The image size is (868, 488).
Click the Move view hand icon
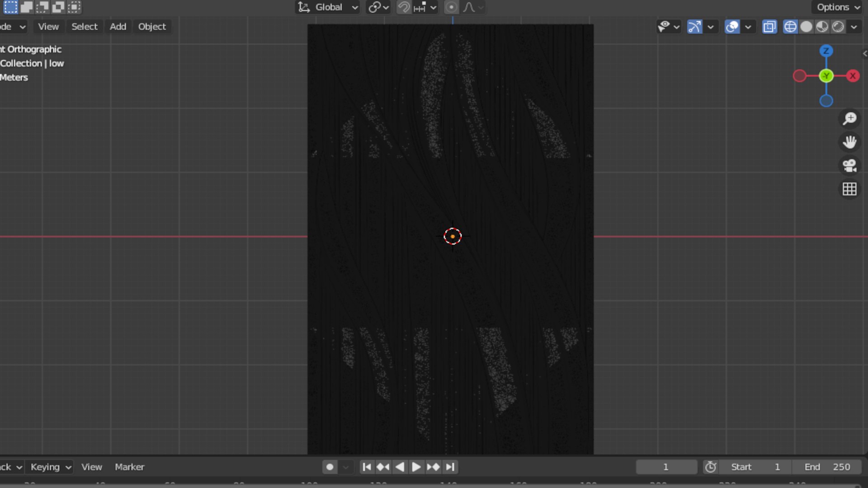tap(850, 142)
